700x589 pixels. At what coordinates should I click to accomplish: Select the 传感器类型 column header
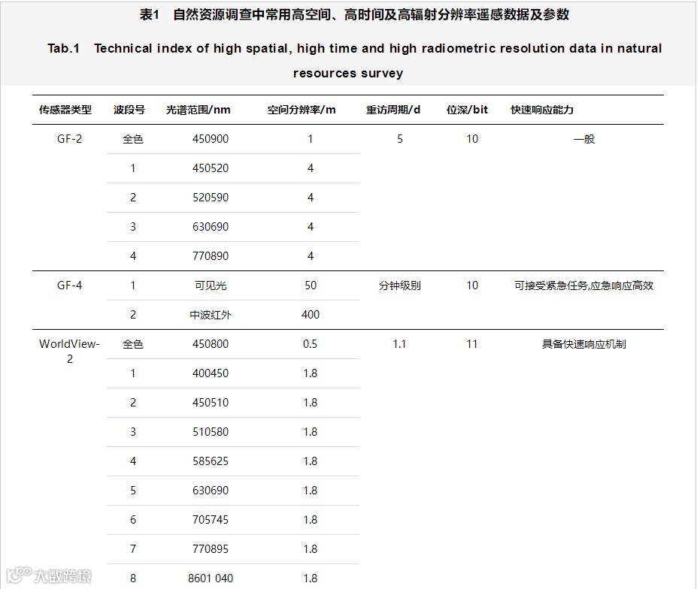pos(65,110)
